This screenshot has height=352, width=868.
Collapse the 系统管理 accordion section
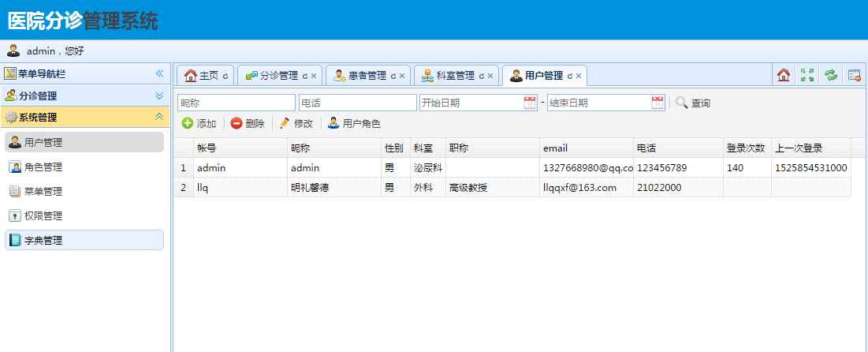pos(159,117)
